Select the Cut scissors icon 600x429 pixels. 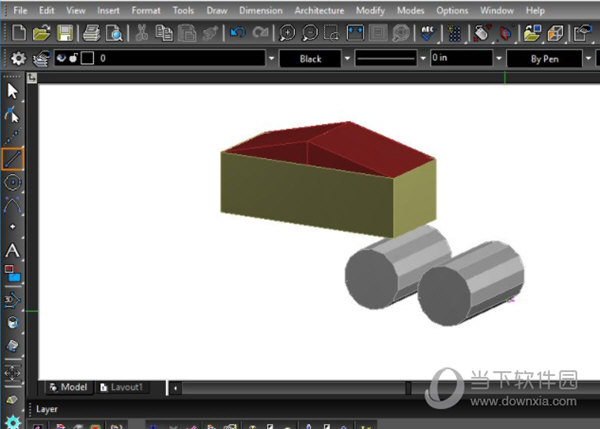click(141, 33)
